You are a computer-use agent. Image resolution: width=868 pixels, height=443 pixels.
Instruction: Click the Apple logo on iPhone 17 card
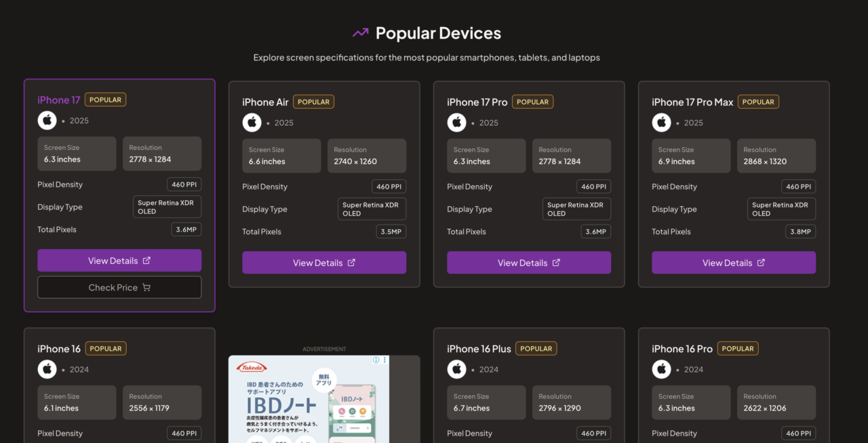point(47,121)
